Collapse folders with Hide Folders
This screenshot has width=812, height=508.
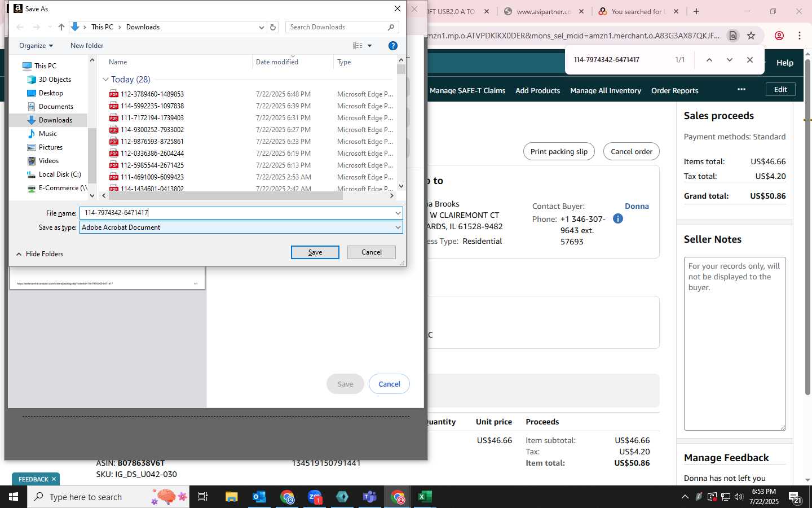click(39, 254)
